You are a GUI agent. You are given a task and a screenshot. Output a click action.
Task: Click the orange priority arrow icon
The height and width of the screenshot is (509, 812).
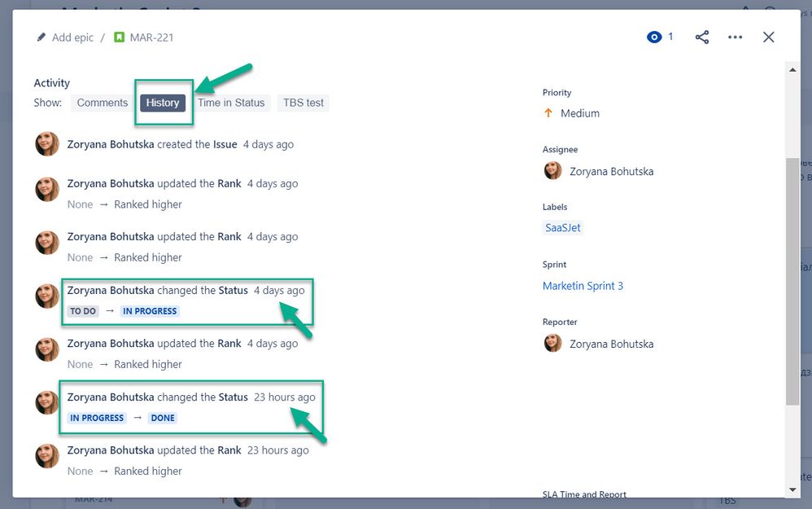pyautogui.click(x=548, y=112)
